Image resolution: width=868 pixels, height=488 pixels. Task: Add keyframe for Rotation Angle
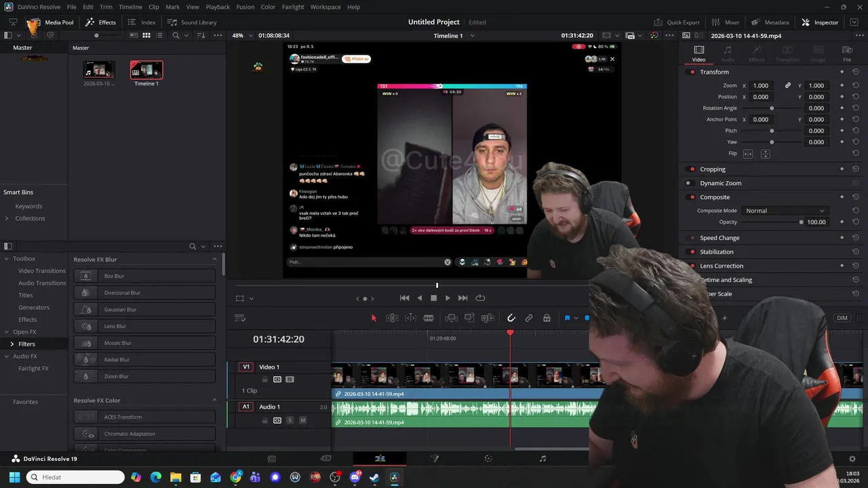842,108
